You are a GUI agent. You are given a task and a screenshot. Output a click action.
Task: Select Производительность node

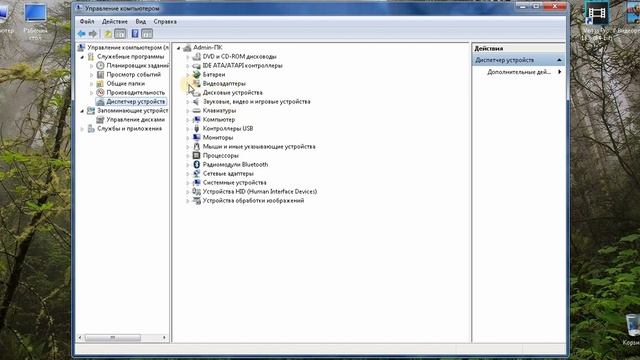pos(136,93)
